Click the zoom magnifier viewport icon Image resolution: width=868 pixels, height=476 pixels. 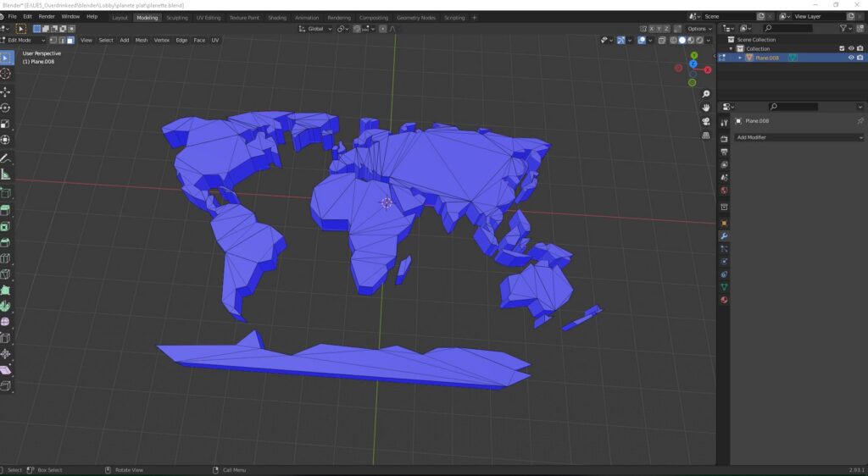(x=705, y=94)
